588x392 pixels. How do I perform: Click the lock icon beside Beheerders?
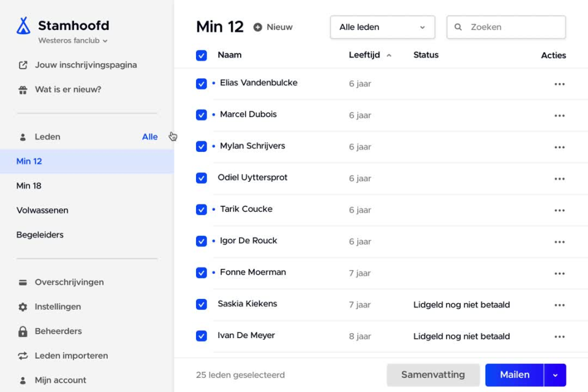(23, 331)
